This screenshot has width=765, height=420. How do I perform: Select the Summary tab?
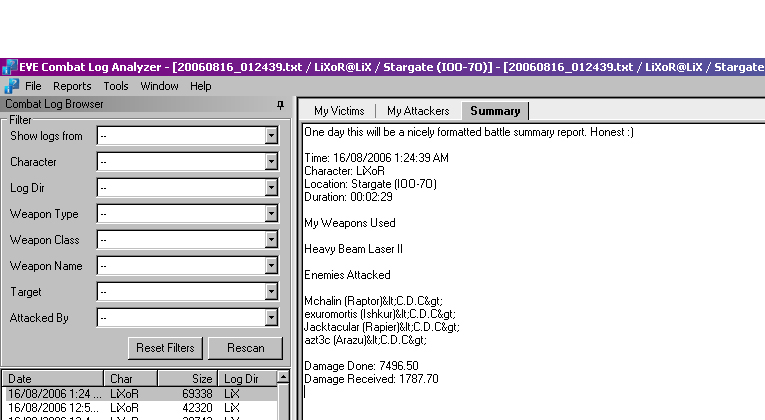495,111
